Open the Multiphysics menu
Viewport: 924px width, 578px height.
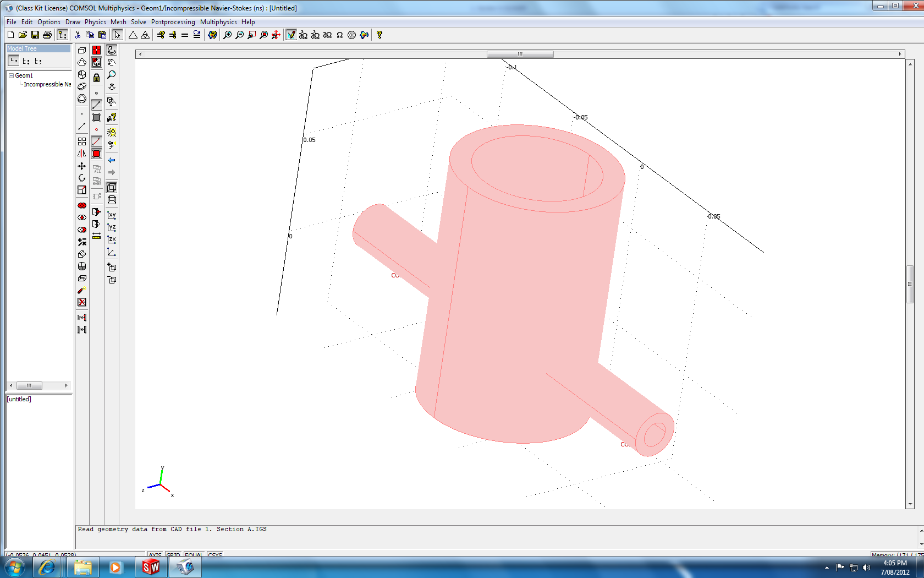218,22
